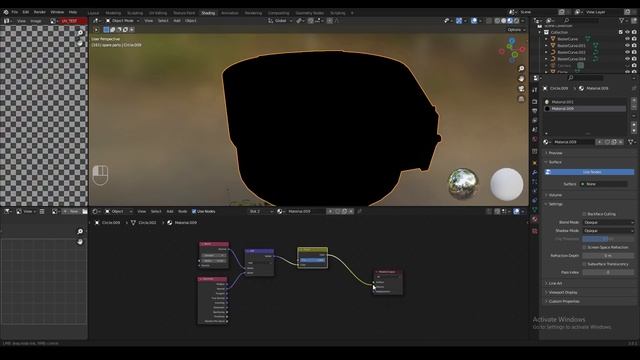Click the Use Nodes button in Surface

click(x=590, y=172)
